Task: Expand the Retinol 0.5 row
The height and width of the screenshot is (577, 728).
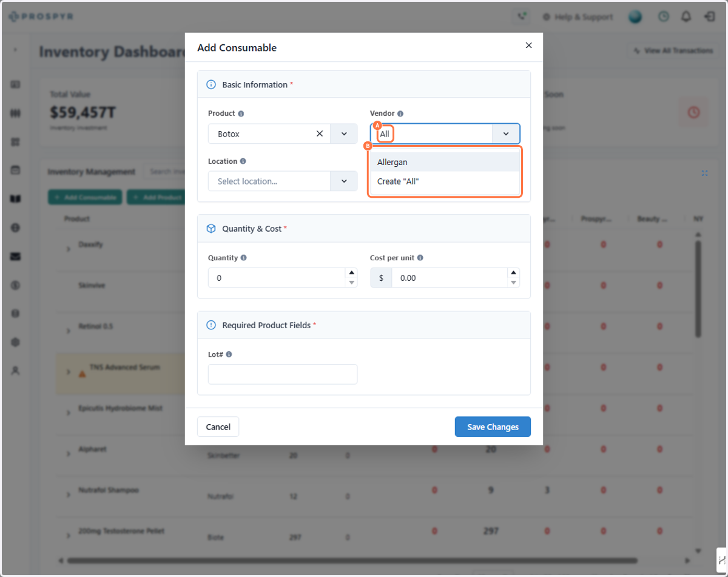Action: pos(69,330)
